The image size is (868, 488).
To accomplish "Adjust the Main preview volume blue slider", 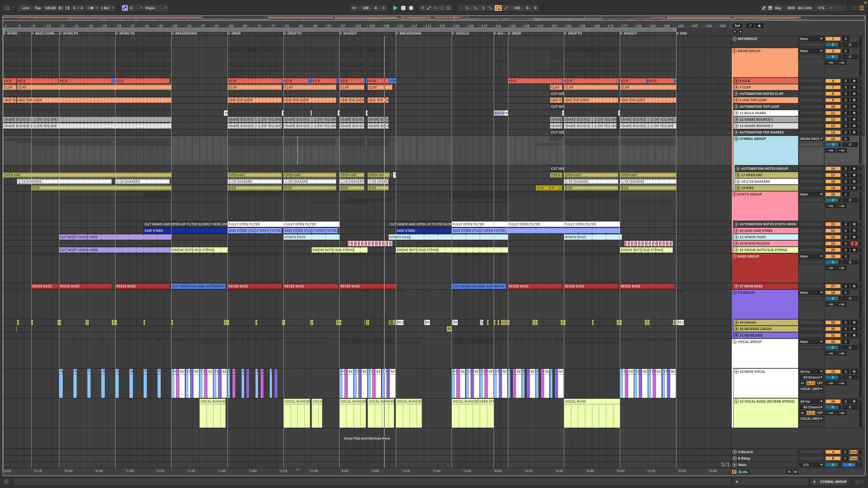I will [x=850, y=465].
